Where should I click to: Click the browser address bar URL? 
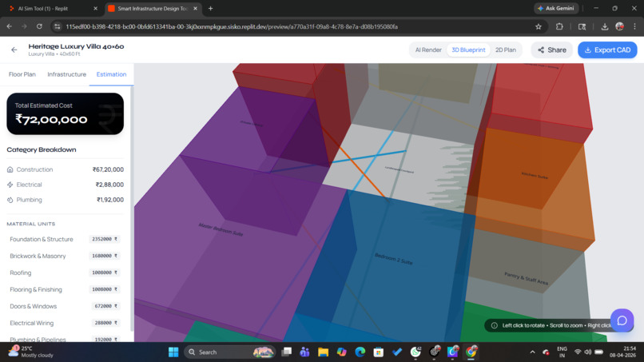232,26
